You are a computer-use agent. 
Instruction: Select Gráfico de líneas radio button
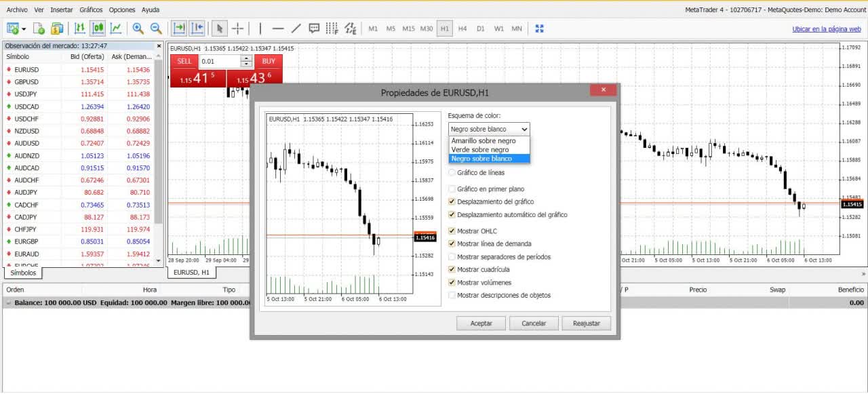pos(452,173)
